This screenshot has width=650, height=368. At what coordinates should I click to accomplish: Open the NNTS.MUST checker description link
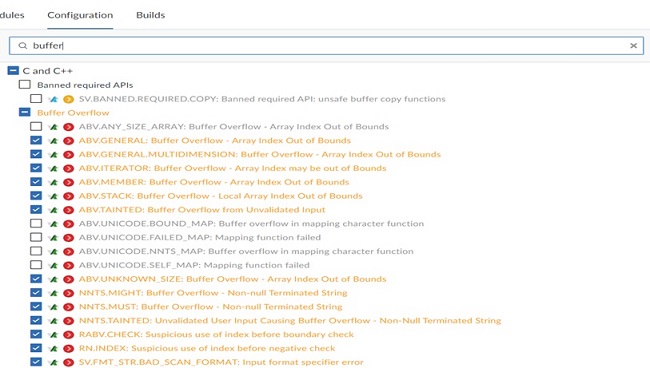pos(211,307)
